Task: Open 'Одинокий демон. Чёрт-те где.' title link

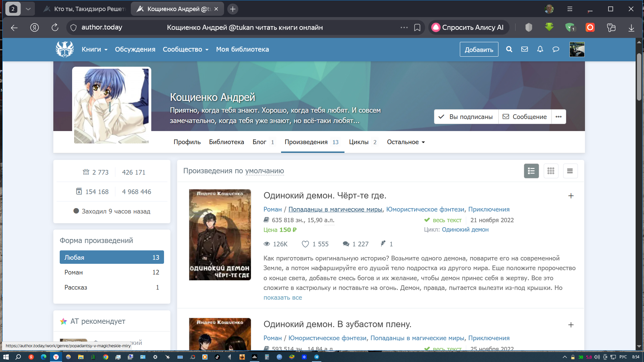Action: coord(325,195)
